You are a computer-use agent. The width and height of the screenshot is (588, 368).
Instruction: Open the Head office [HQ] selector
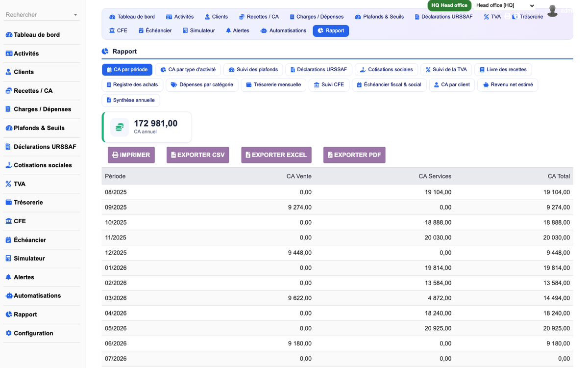(505, 5)
